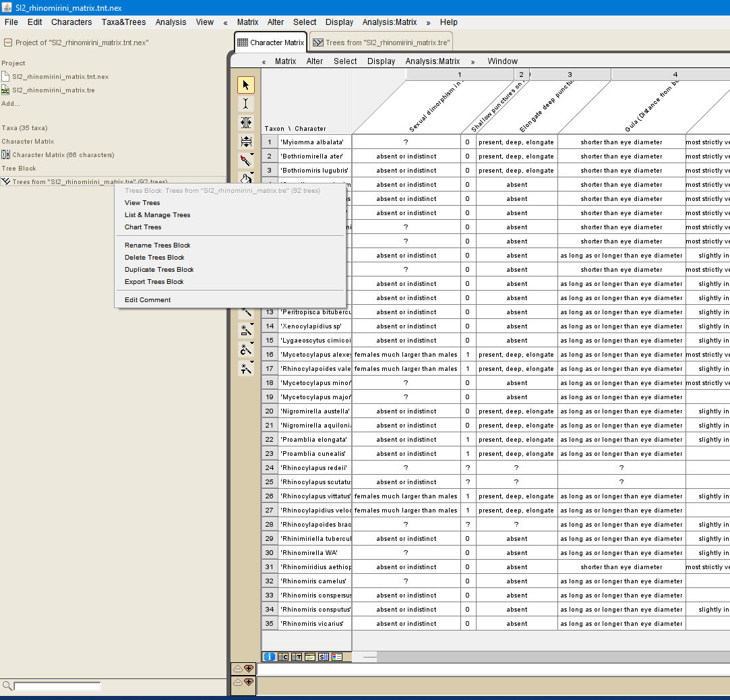Click Character Matrix (66 characters) entry

pos(63,154)
